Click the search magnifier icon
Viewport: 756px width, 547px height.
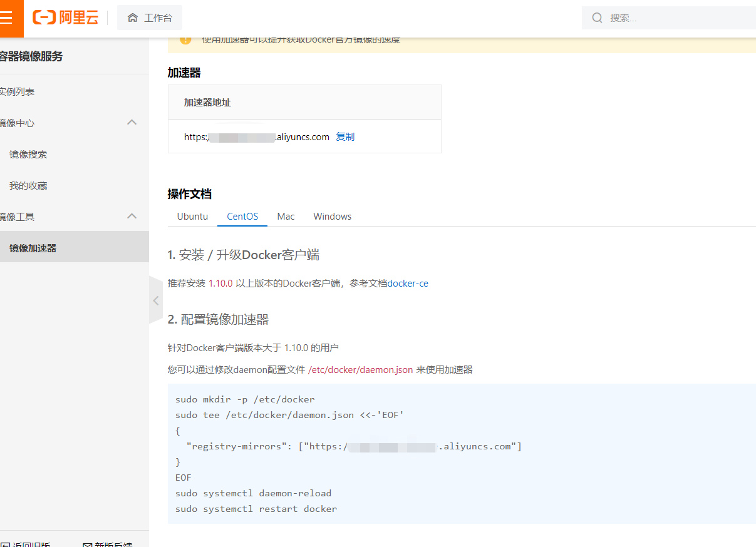point(598,18)
